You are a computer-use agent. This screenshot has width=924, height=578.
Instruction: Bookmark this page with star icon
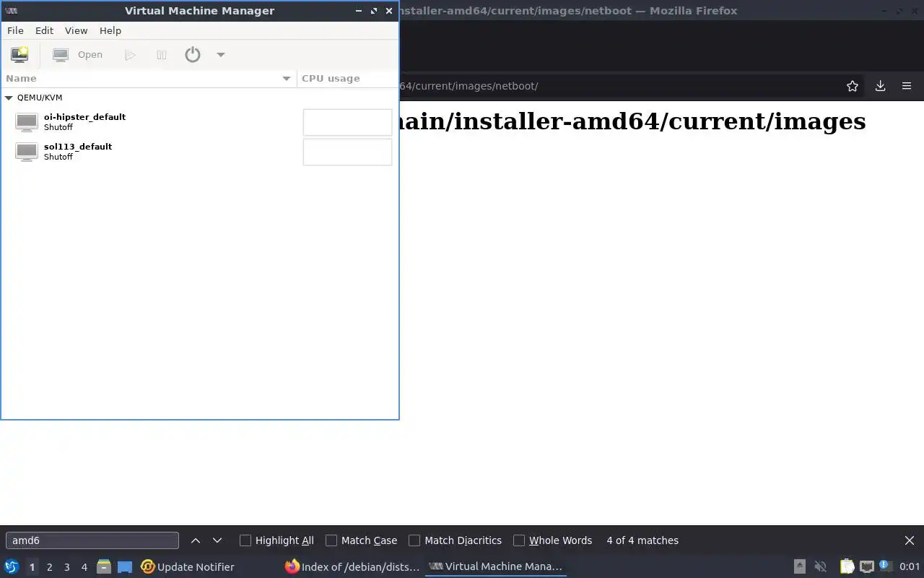click(853, 86)
